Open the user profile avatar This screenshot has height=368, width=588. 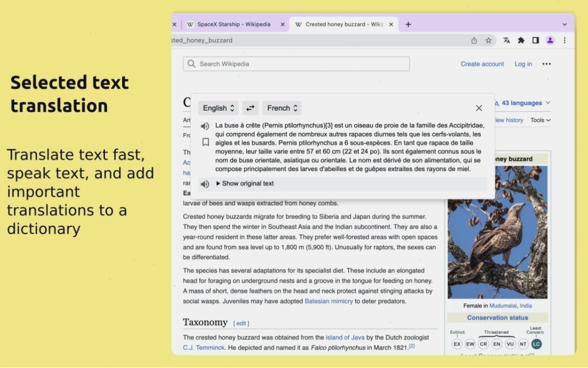click(x=550, y=41)
